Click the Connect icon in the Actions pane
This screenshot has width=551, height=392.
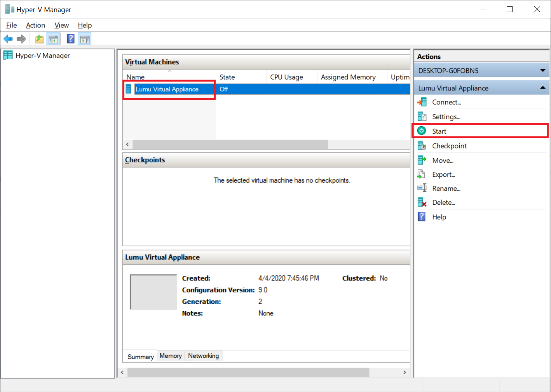pyautogui.click(x=422, y=102)
